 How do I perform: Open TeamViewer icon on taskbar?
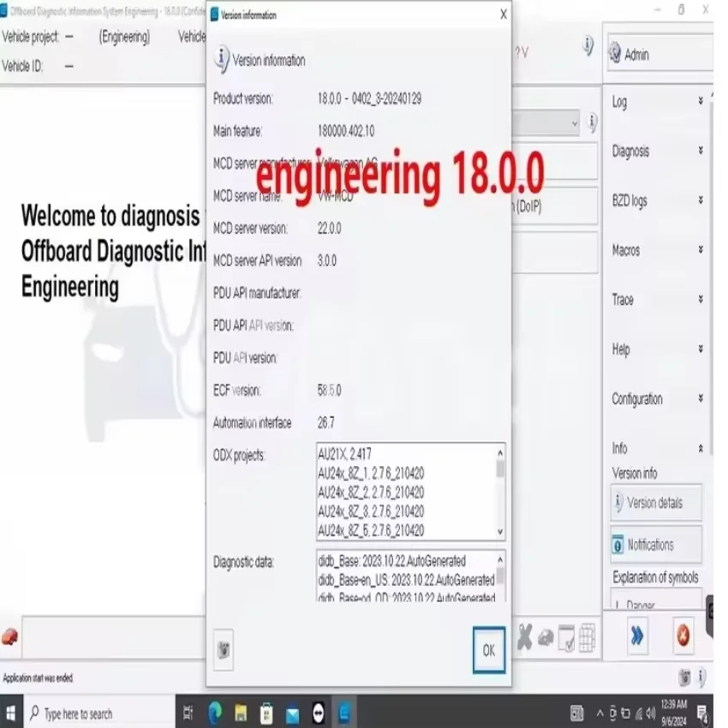(318, 713)
